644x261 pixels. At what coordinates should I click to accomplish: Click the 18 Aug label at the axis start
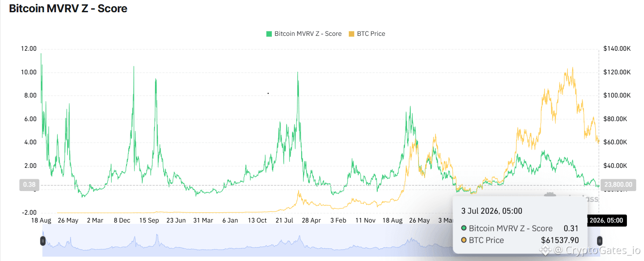coord(41,220)
